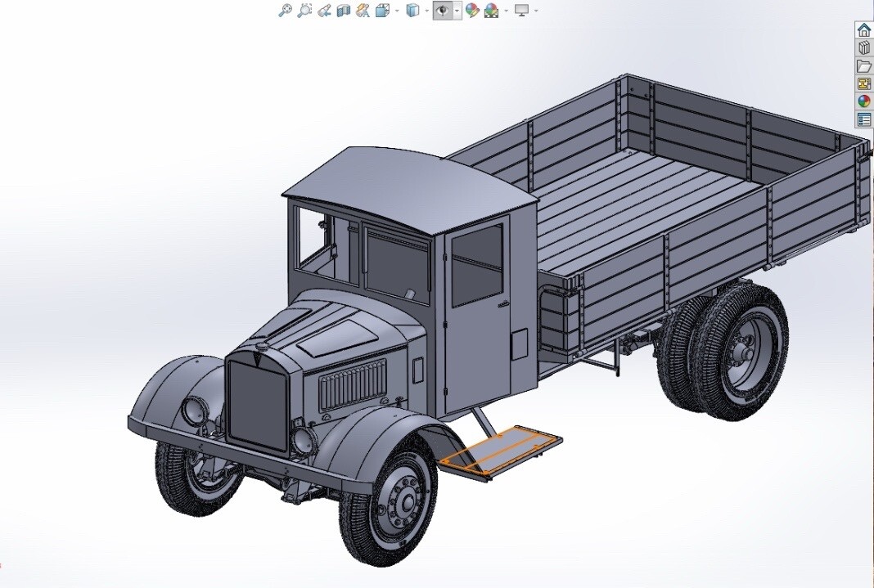This screenshot has width=874, height=588.
Task: Open the Custom Properties task pane tab
Action: (x=864, y=119)
